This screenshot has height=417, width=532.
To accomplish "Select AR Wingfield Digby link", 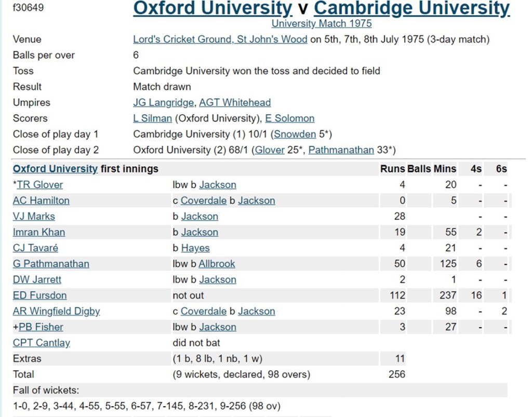I will point(56,312).
